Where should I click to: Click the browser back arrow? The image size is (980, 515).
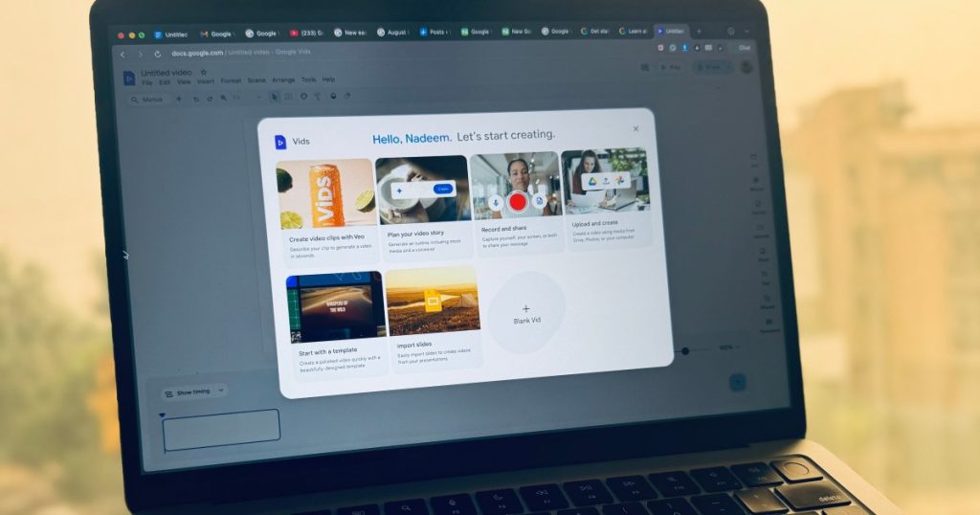122,55
